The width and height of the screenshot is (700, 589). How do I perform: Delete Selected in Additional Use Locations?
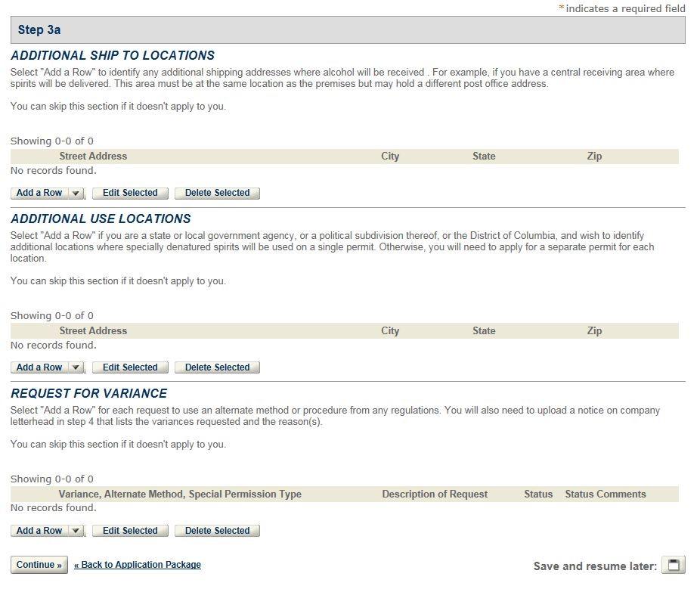click(217, 367)
